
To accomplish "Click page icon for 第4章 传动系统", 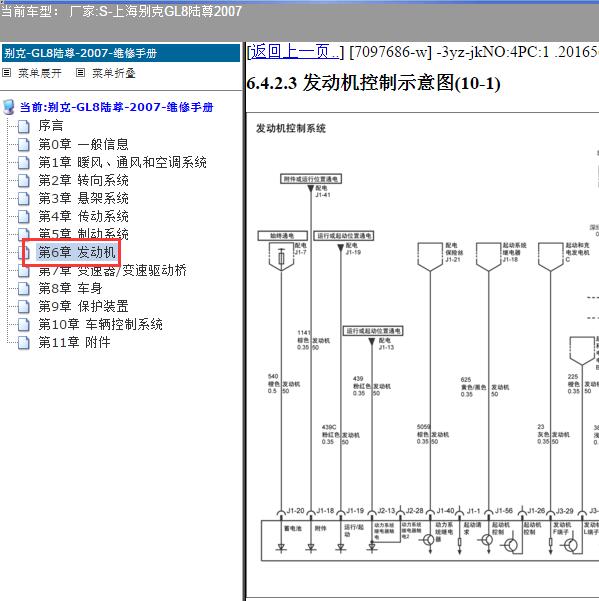I will pos(24,217).
